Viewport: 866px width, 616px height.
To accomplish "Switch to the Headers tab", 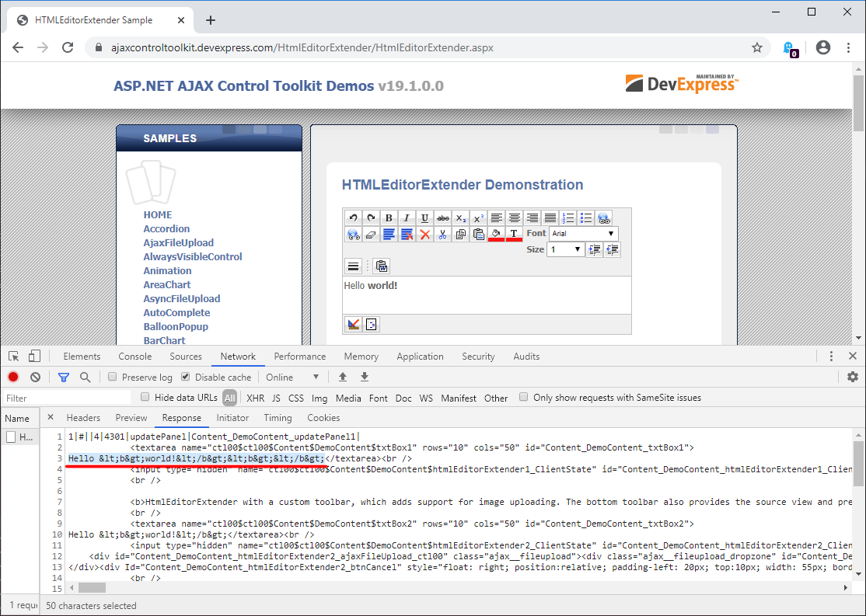I will pos(83,417).
